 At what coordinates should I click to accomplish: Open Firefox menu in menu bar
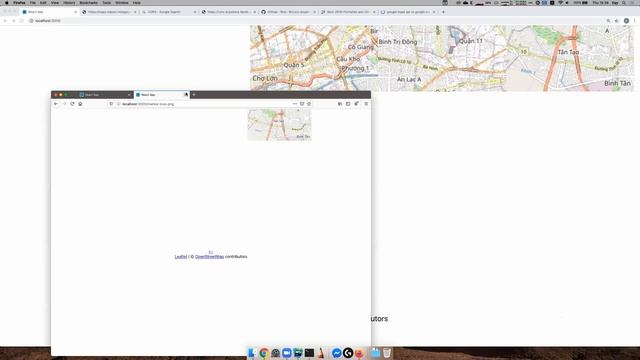19,2
